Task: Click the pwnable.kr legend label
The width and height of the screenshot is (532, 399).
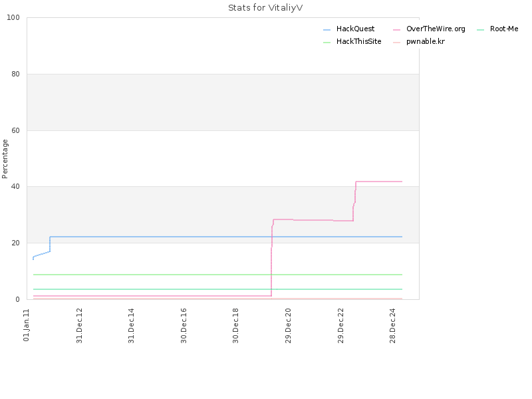Action: tap(426, 41)
